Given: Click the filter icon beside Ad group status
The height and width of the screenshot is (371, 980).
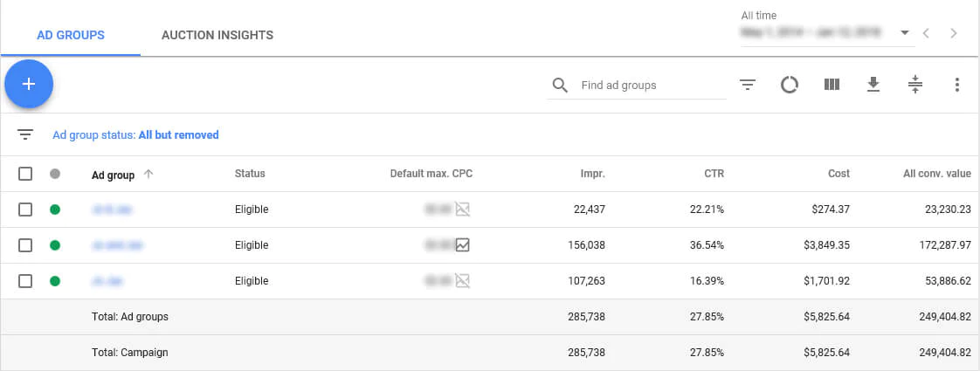Looking at the screenshot, I should [25, 134].
